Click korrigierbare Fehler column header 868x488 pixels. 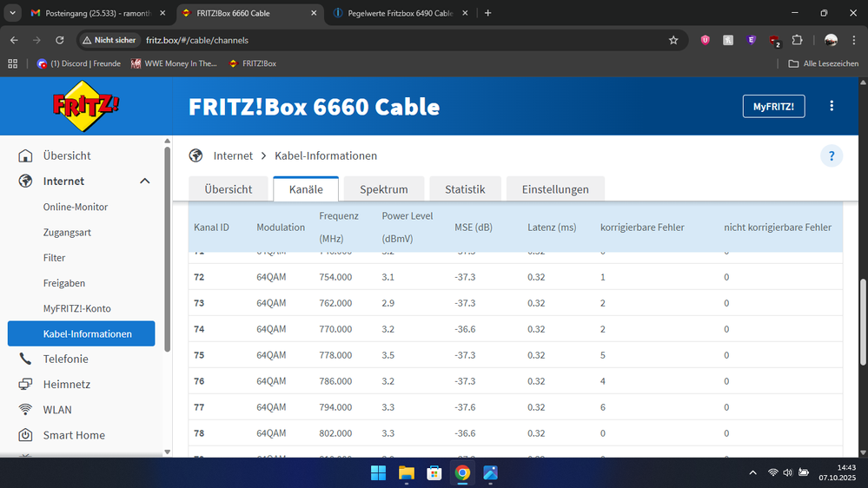642,228
